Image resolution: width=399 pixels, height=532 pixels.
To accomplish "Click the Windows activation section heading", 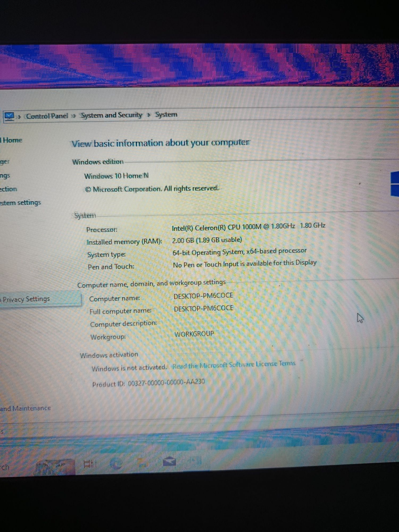I will 109,355.
